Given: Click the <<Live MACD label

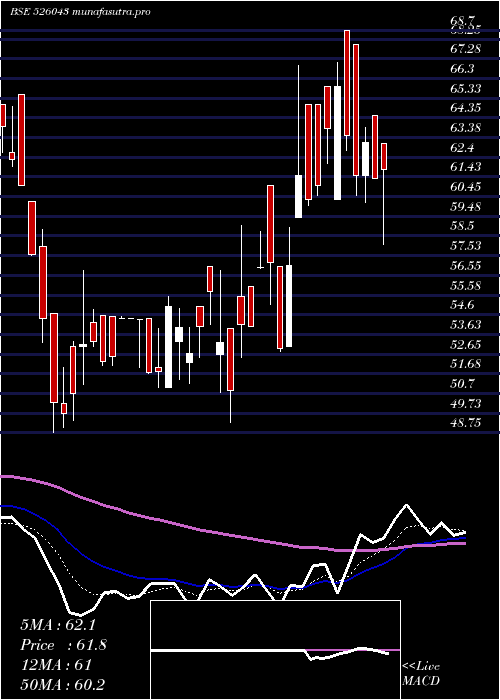Looking at the screenshot, I should click(421, 674).
